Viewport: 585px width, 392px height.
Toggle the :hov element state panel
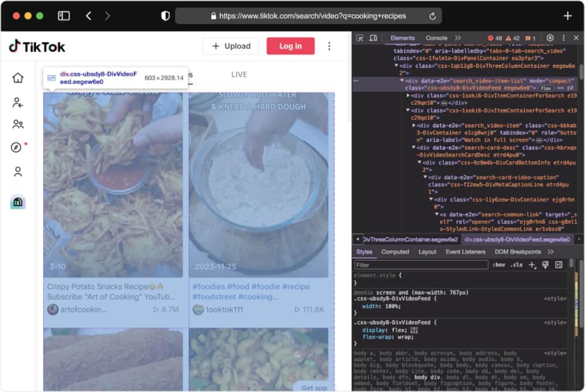498,265
